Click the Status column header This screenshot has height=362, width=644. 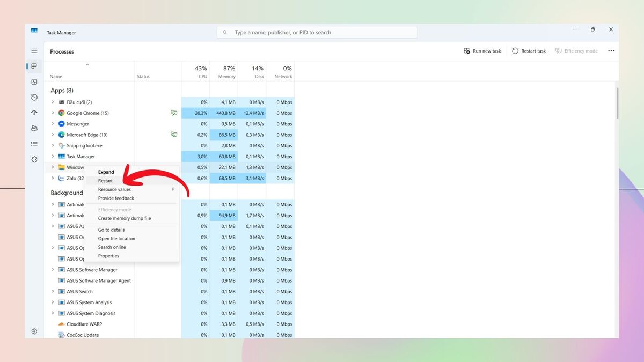158,71
